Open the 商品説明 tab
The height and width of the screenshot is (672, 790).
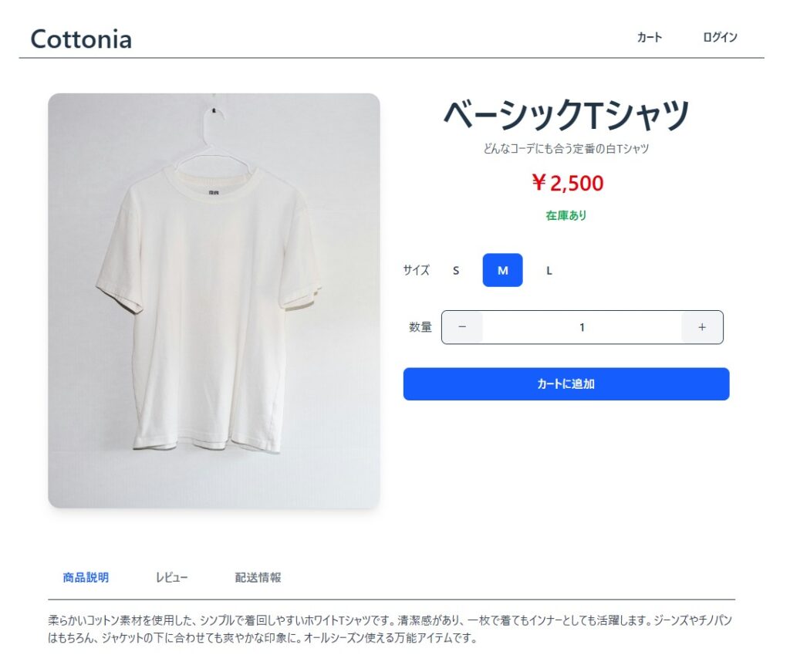pyautogui.click(x=86, y=577)
